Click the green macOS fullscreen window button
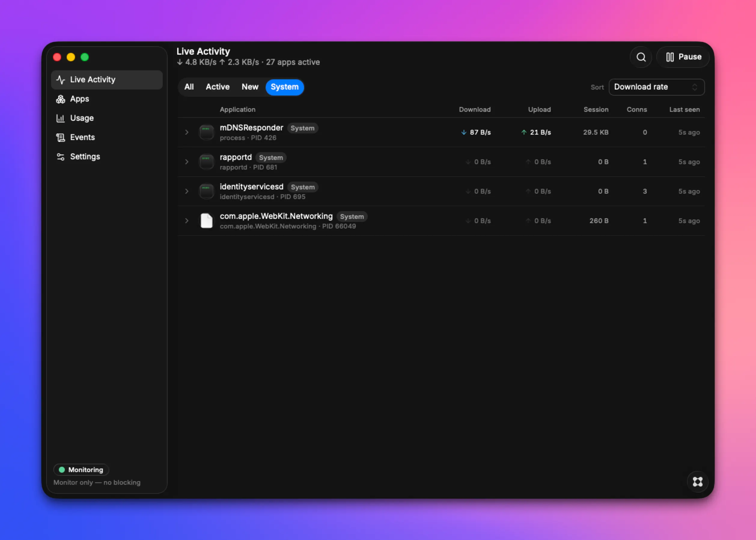This screenshot has width=756, height=540. pyautogui.click(x=85, y=57)
